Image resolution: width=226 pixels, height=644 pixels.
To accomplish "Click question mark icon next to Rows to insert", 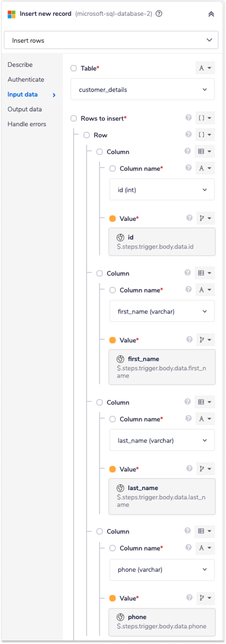I will coord(189,118).
